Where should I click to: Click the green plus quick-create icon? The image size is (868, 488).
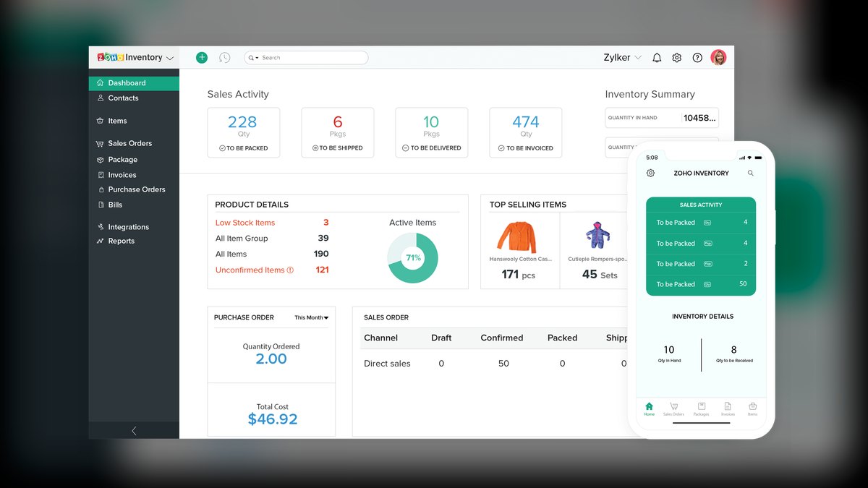pos(202,57)
